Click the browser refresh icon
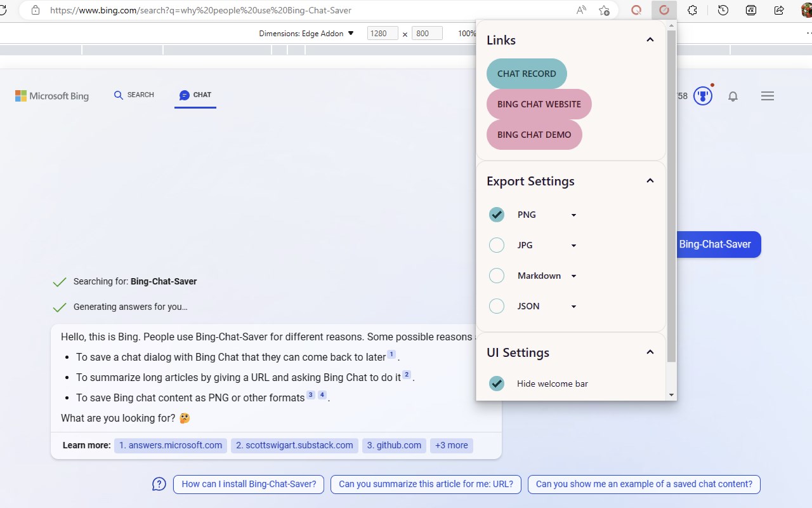Screen dimensions: 812x508 pos(3,10)
